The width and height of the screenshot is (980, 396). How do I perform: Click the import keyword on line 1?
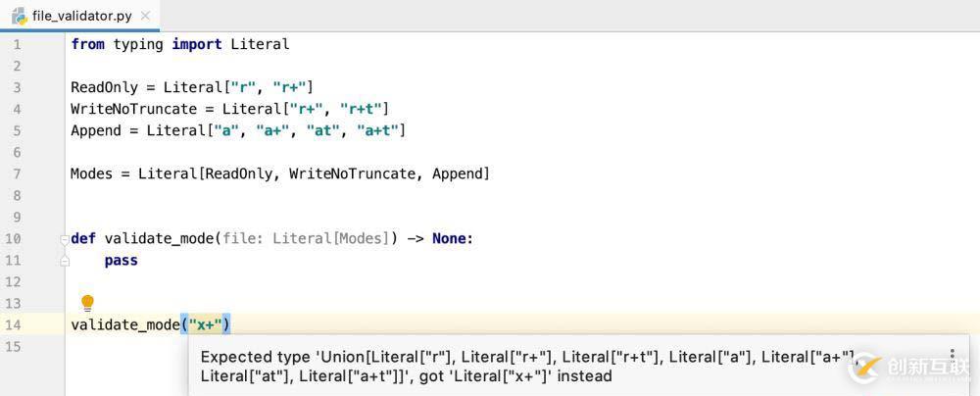click(197, 44)
